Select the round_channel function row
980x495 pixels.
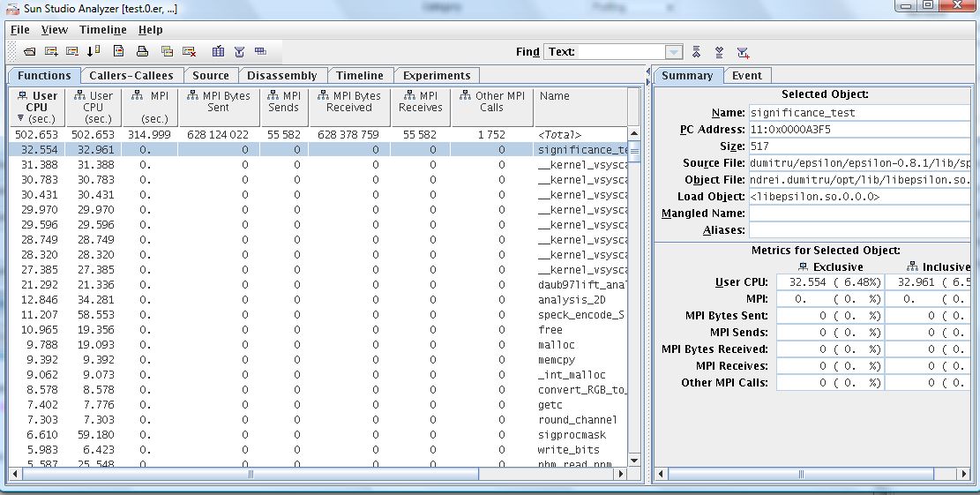click(318, 420)
